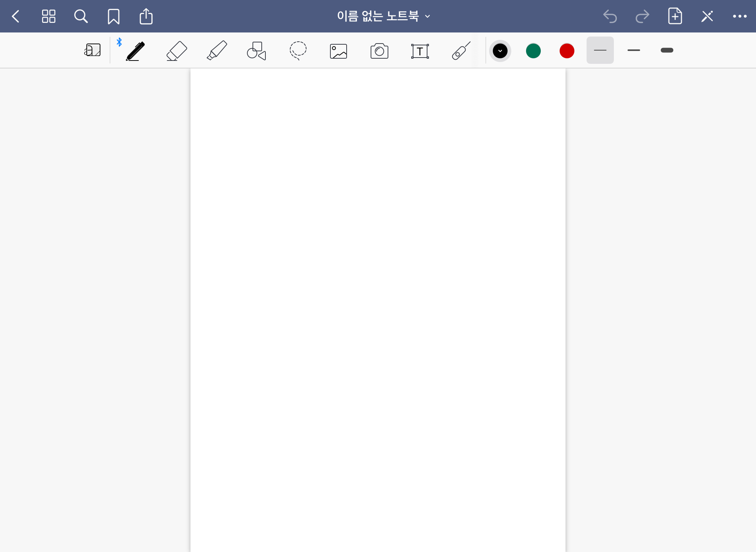Select the Shapes tool

[x=257, y=51]
